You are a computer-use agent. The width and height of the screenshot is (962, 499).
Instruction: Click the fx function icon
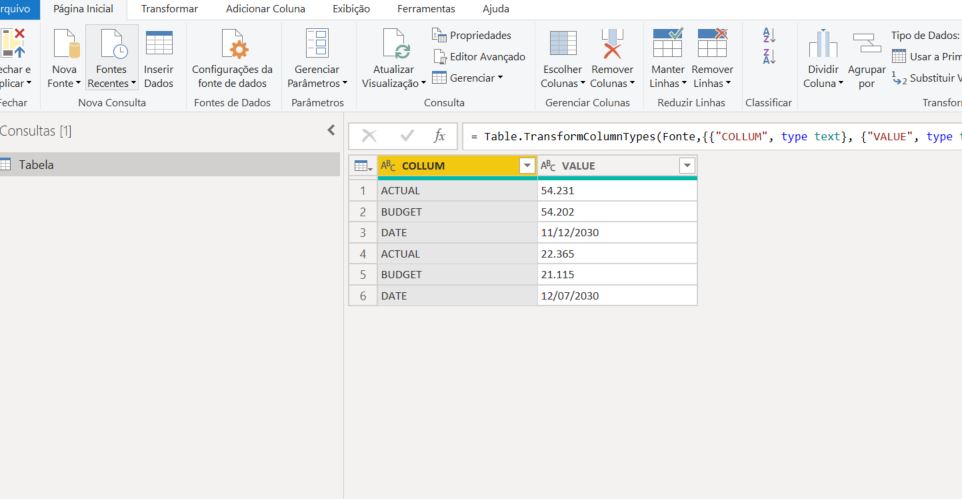439,136
